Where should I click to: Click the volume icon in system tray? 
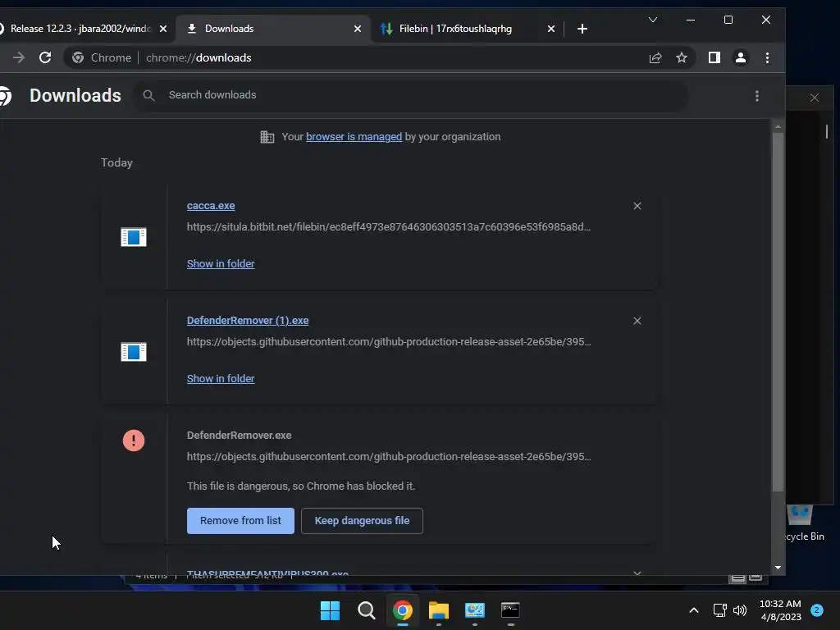(740, 610)
